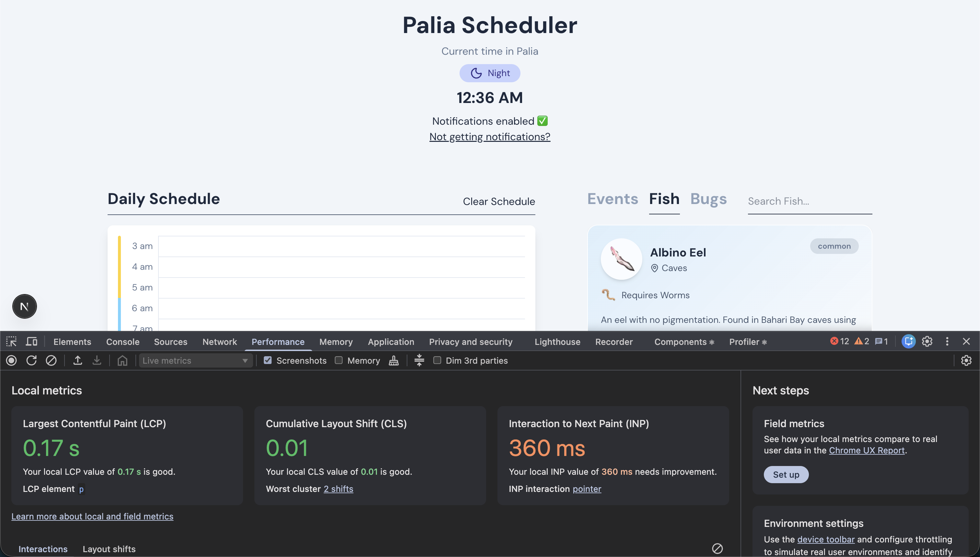Open the Chrome UX Report link

point(867,450)
